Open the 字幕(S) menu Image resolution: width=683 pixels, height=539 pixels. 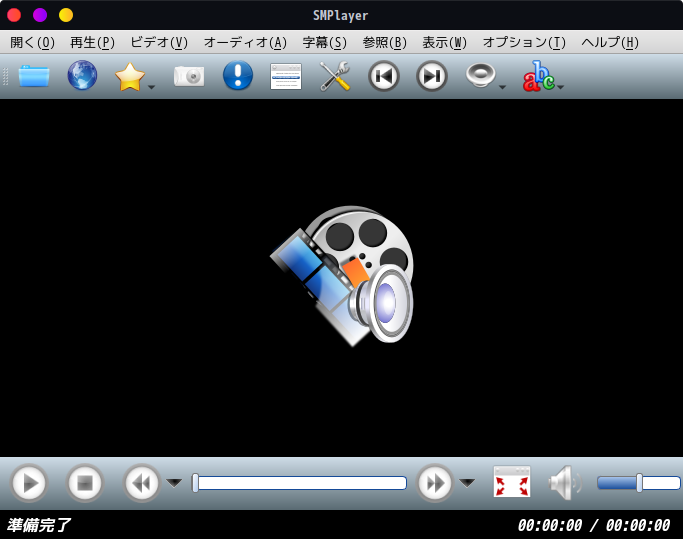[x=325, y=42]
